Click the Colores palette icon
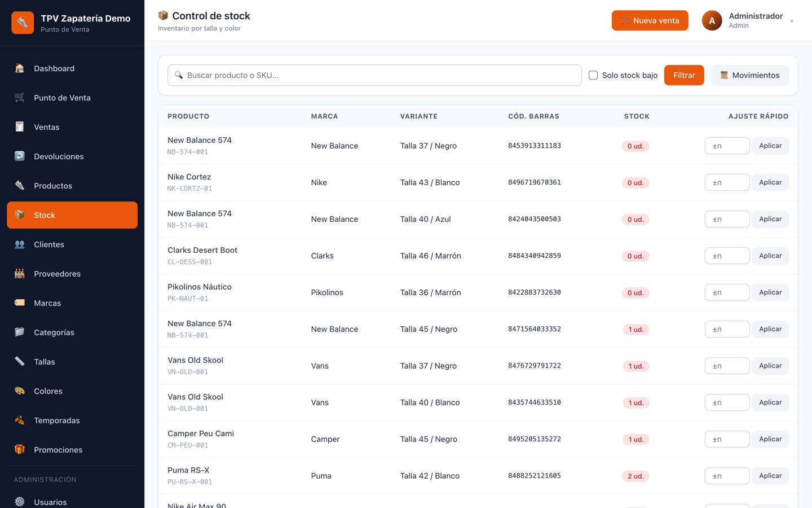This screenshot has height=508, width=812. tap(20, 391)
